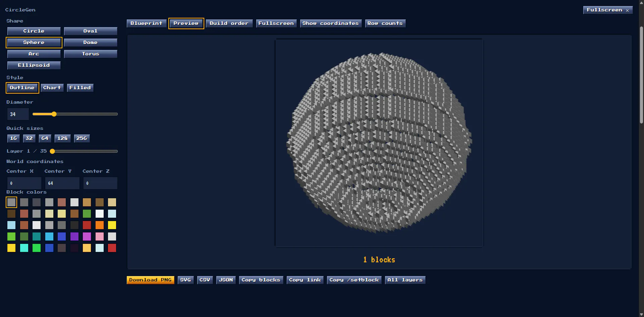Apply quick size 32
Viewport: 644px width, 317px height.
point(29,138)
